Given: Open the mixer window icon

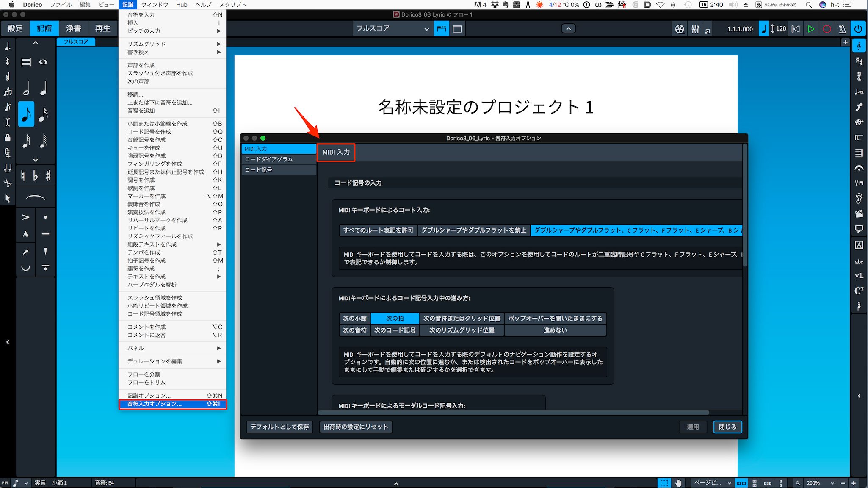Looking at the screenshot, I should click(695, 29).
